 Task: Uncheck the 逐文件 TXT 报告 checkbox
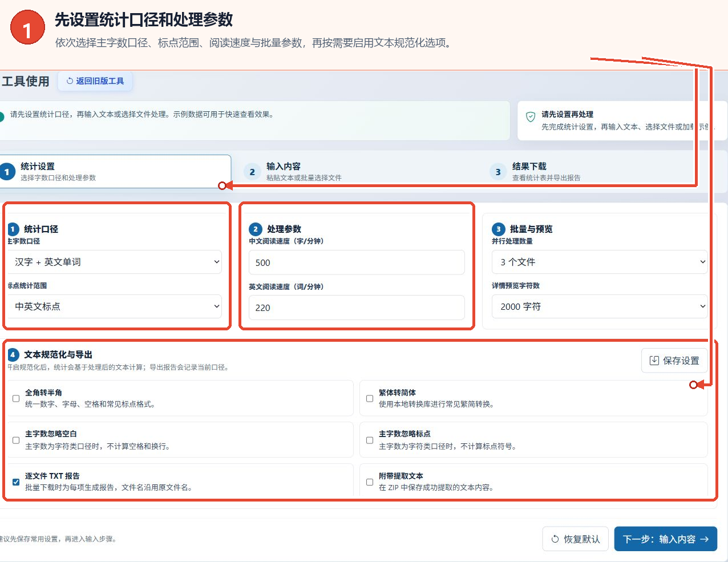(x=16, y=482)
